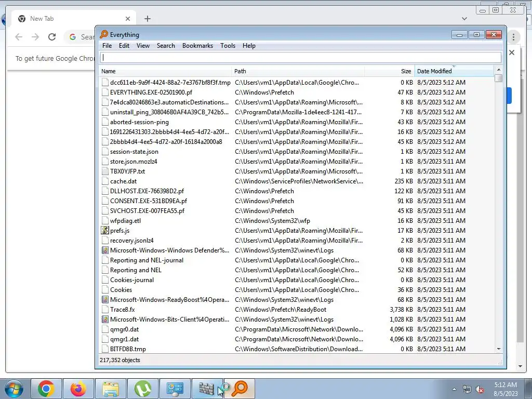The image size is (532, 399).
Task: Select the icon of cache.dat file
Action: point(105,181)
